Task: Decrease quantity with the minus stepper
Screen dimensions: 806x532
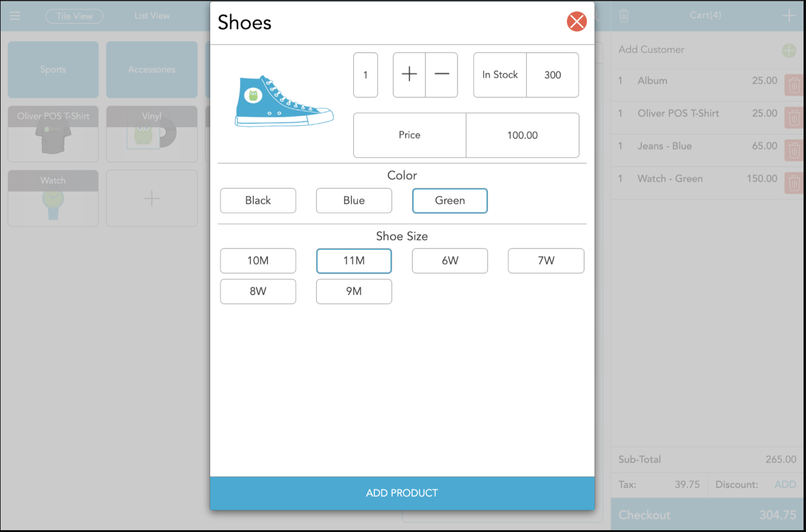Action: [x=441, y=74]
